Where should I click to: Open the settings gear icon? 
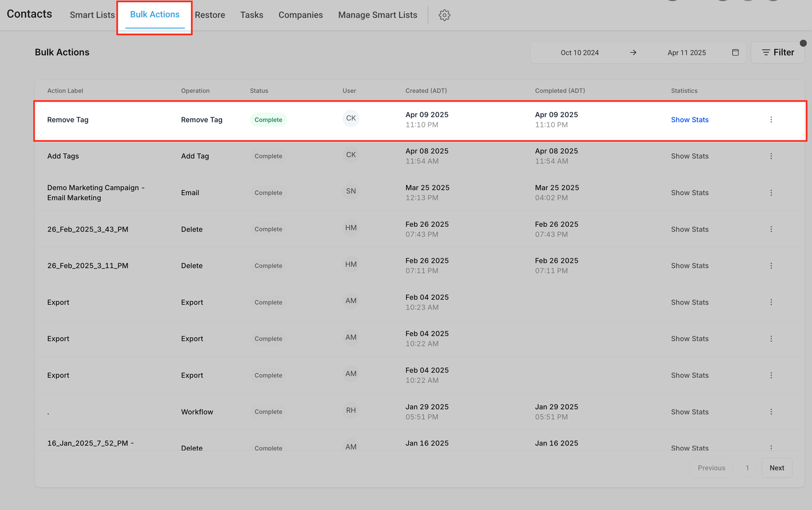point(444,15)
